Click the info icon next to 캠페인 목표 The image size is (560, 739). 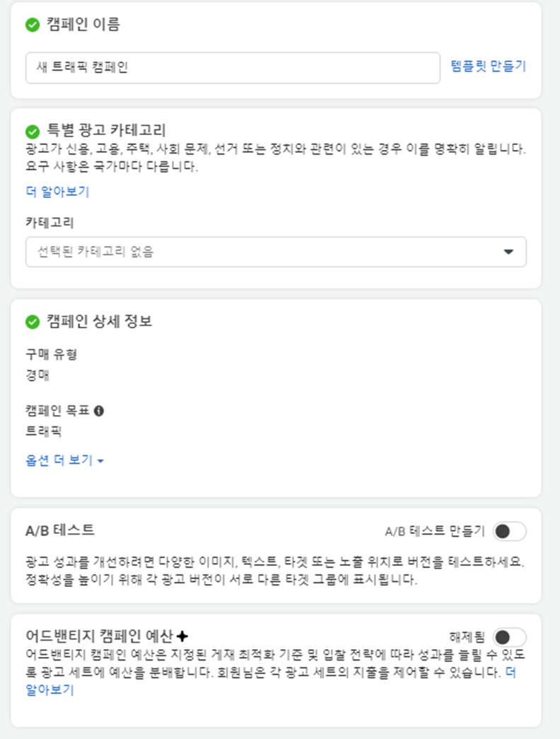coord(98,411)
